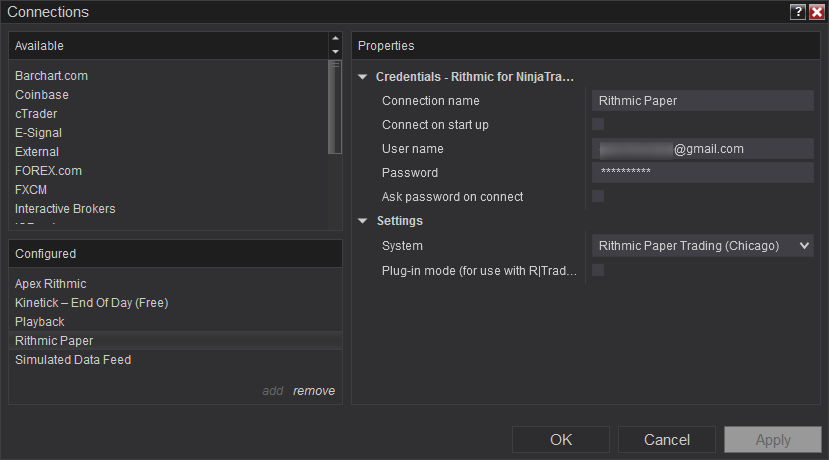
Task: Click the remove link
Action: 314,391
